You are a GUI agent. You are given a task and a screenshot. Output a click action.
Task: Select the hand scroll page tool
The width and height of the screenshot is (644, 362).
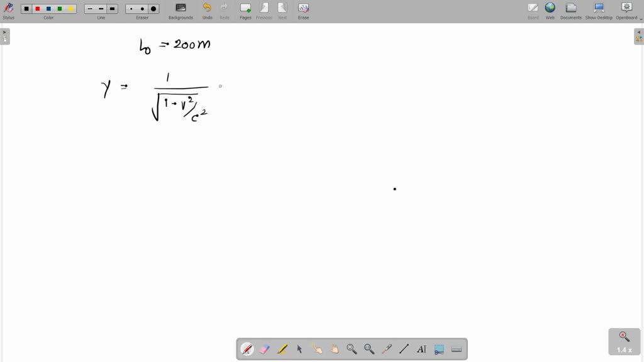click(335, 349)
